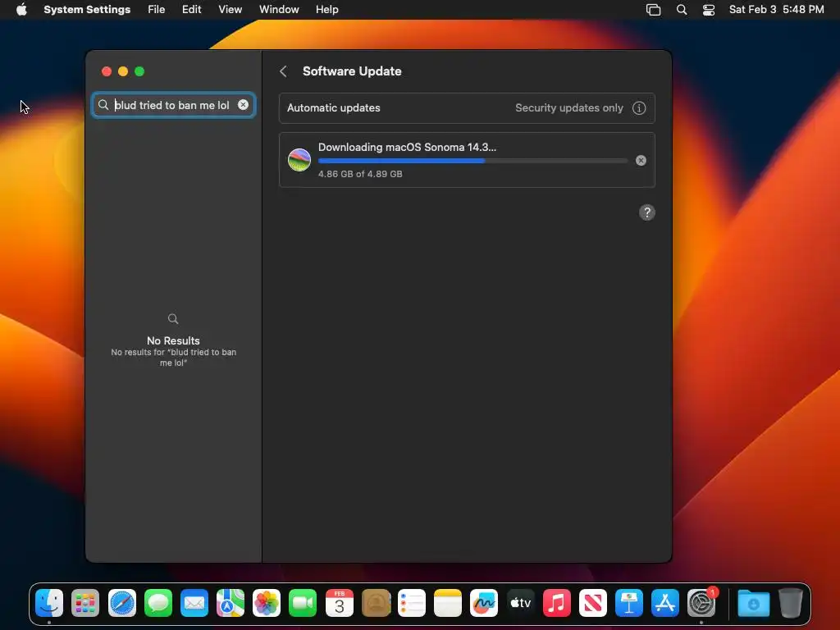840x630 pixels.
Task: Open the Trash in the Dock
Action: pyautogui.click(x=790, y=603)
